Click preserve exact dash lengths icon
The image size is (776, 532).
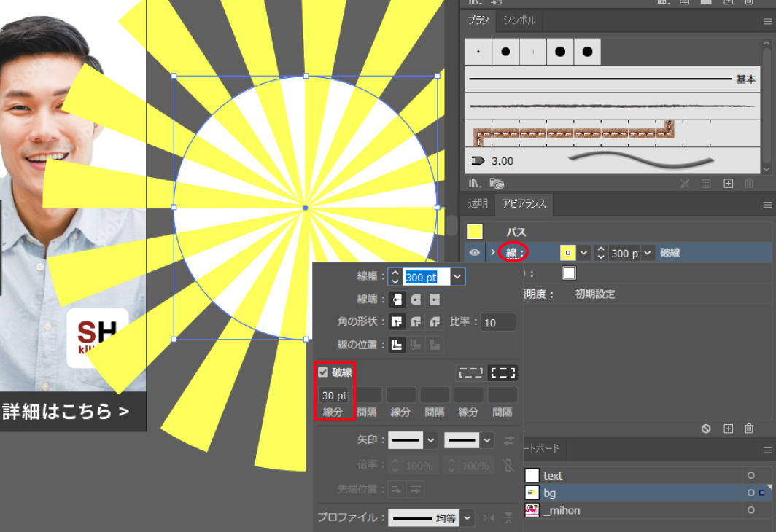tap(470, 373)
